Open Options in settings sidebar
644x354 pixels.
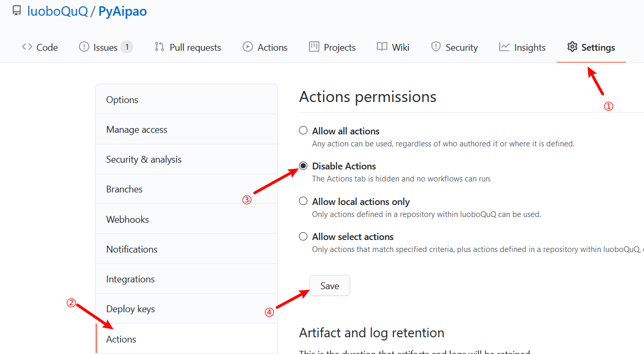pos(187,99)
